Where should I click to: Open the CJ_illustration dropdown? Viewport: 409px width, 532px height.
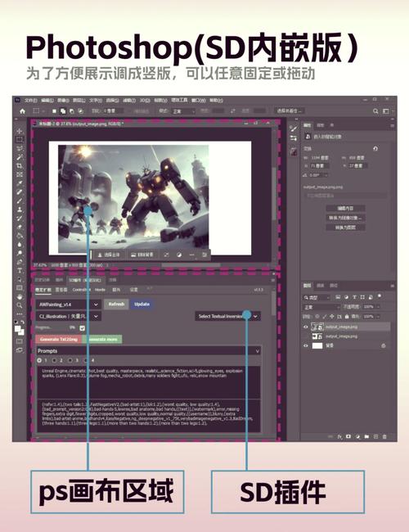69,316
